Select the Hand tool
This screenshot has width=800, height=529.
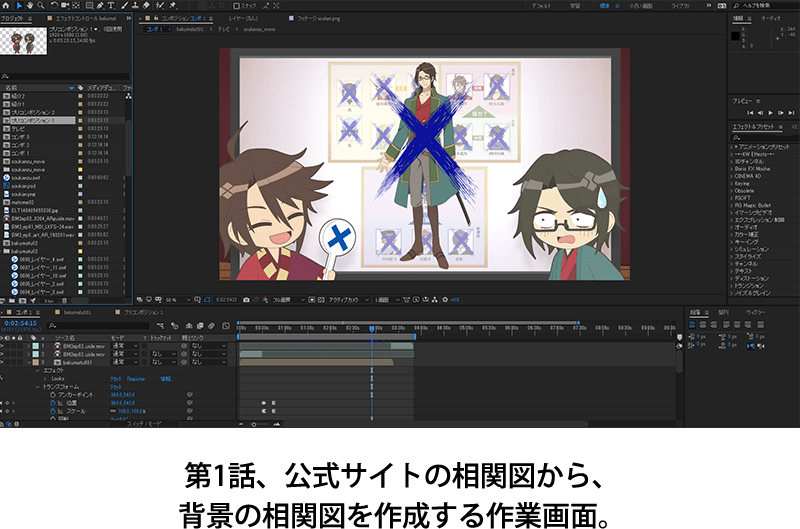click(30, 5)
